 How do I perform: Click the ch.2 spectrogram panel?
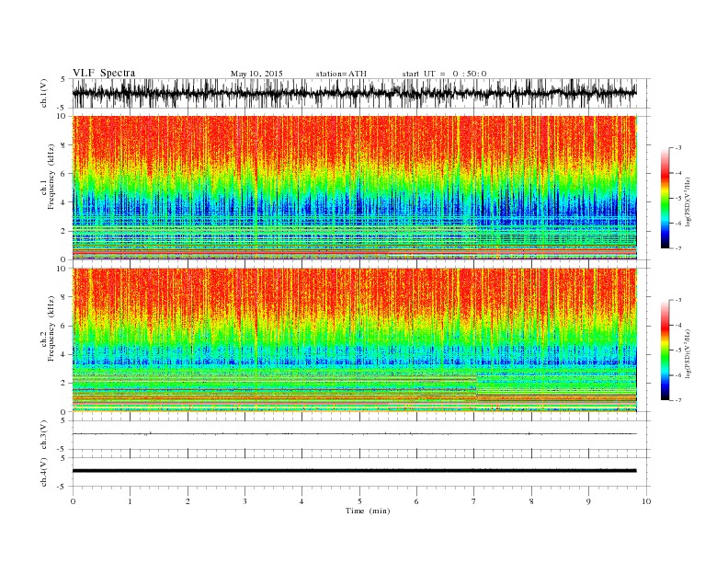355,340
